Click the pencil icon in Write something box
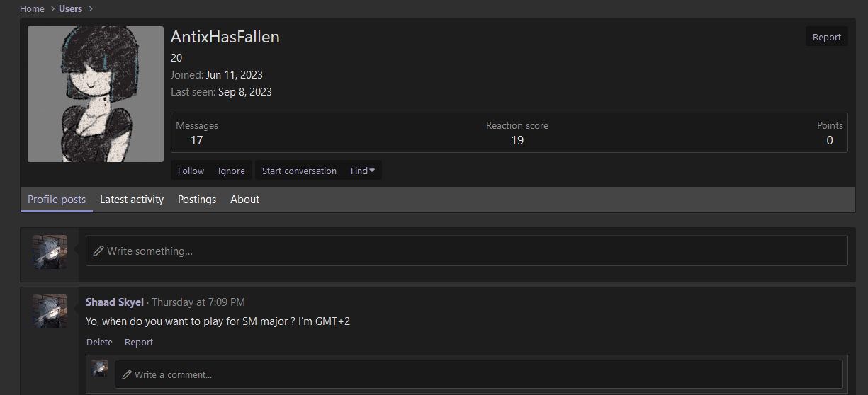 [98, 251]
